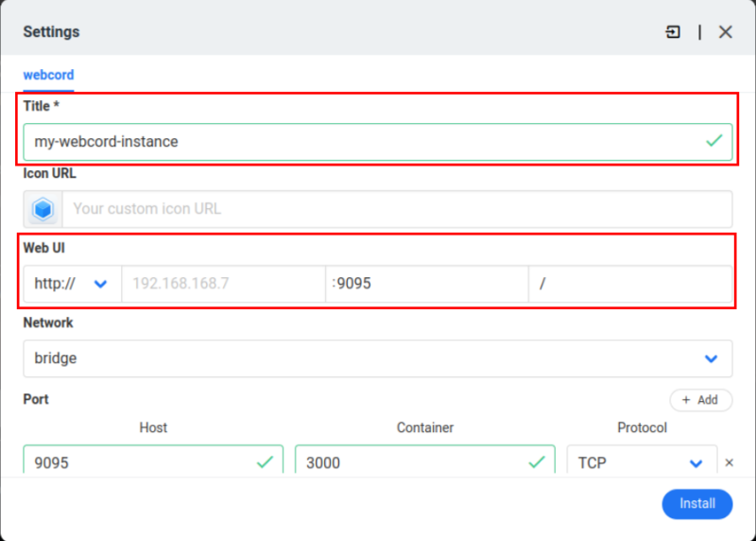This screenshot has height=541, width=756.
Task: Click the Network label
Action: click(x=48, y=323)
